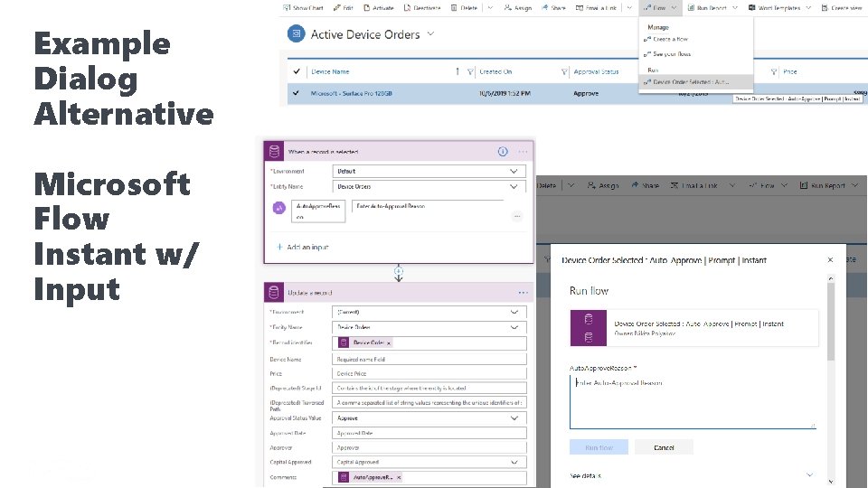
Task: Sort by the Approval Status column header
Action: (x=596, y=71)
